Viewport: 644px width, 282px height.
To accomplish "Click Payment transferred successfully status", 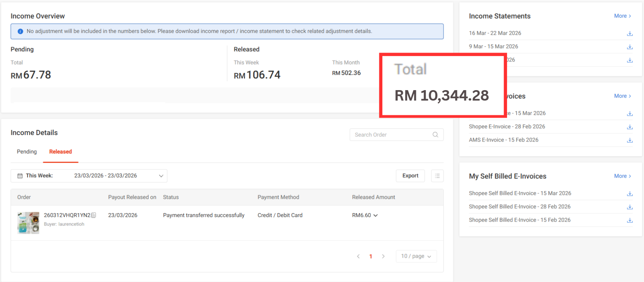I will [204, 215].
